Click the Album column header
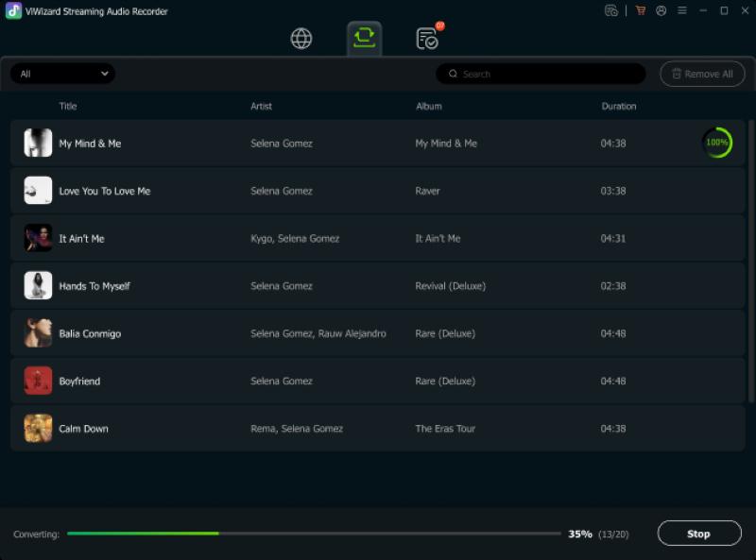The height and width of the screenshot is (560, 756). [429, 106]
